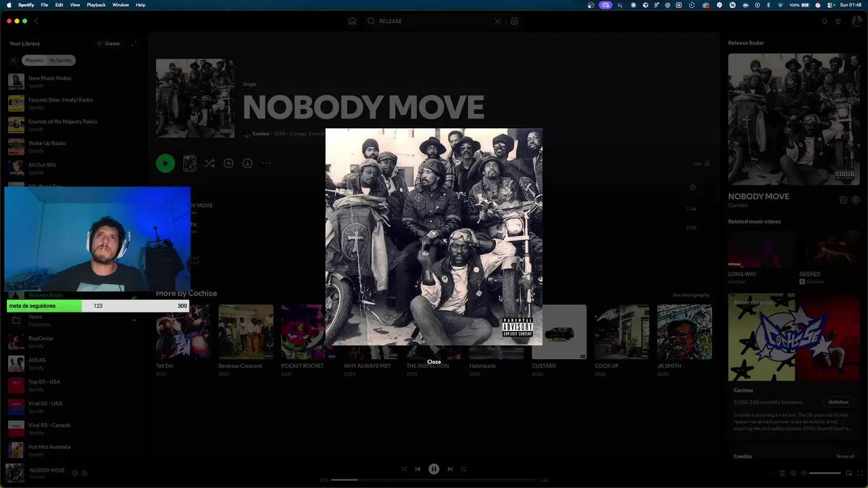Screen dimensions: 868x488
Task: Open JR SMITH album card
Action: click(684, 341)
